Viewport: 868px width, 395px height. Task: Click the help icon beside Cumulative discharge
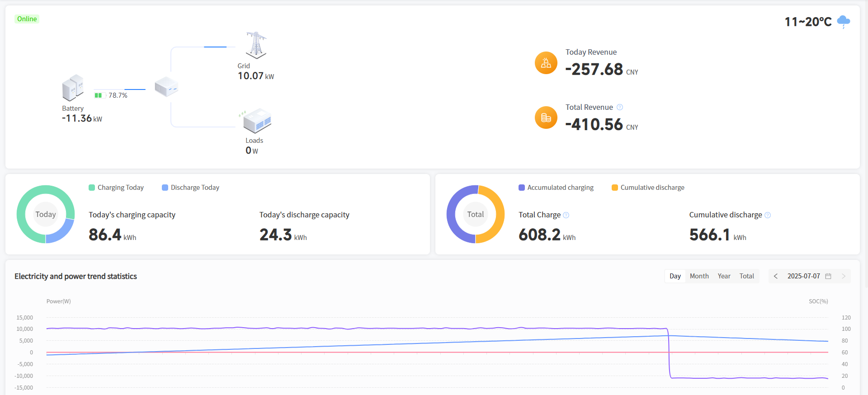767,215
